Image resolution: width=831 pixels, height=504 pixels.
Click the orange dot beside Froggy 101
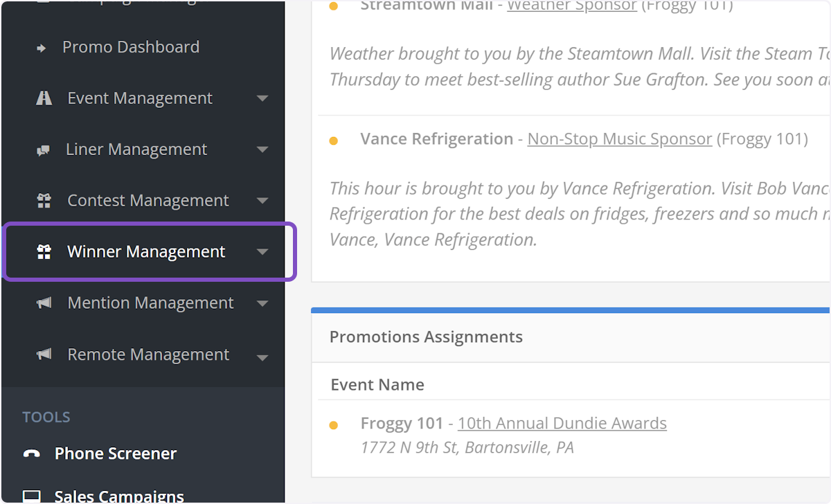pyautogui.click(x=334, y=423)
